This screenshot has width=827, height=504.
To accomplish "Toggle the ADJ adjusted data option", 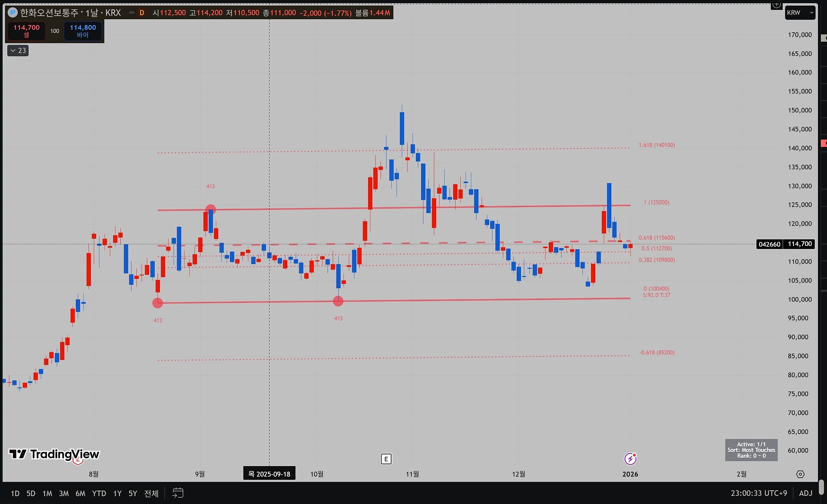I will coord(805,493).
